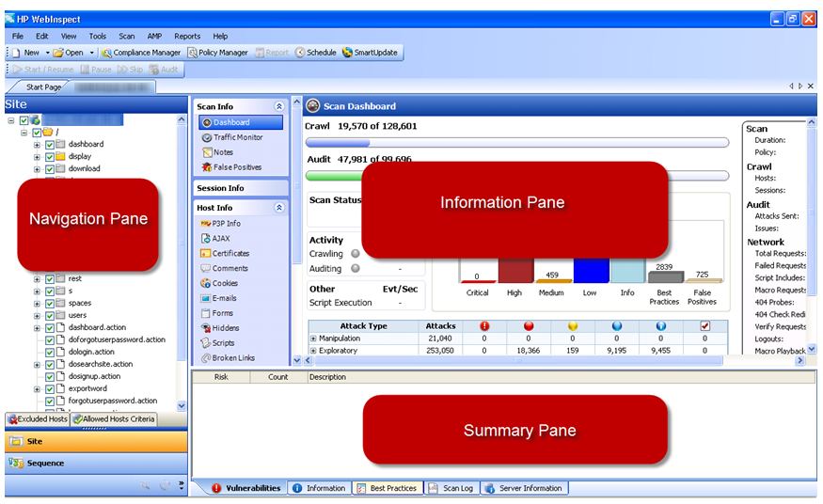Click the Sequence view button
Image resolution: width=823 pixels, height=504 pixels.
(x=46, y=463)
